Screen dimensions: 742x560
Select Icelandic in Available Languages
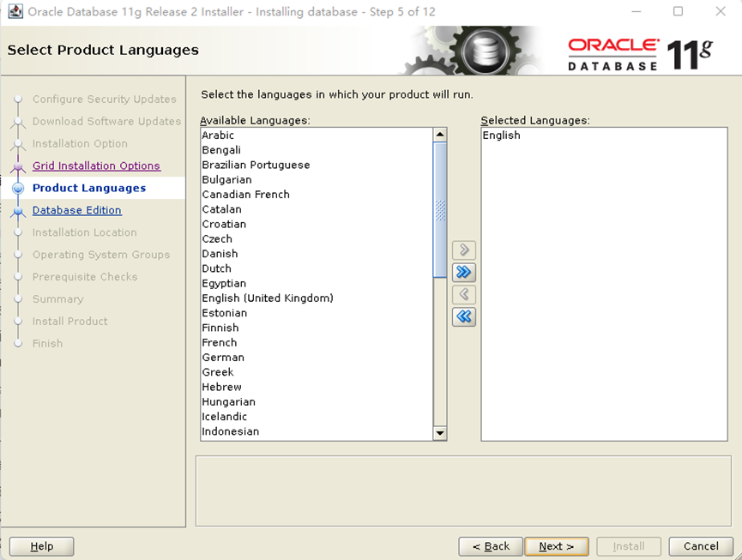(317, 417)
